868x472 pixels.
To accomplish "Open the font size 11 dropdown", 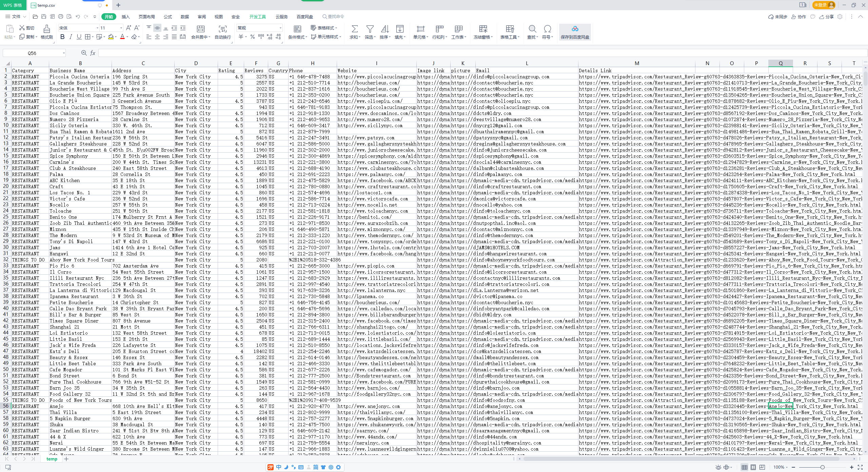I will (x=121, y=28).
